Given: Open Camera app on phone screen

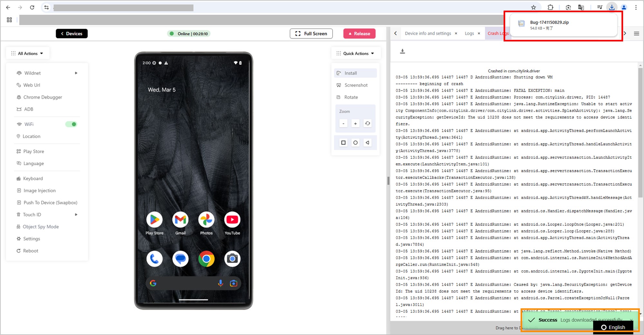Looking at the screenshot, I should click(232, 259).
